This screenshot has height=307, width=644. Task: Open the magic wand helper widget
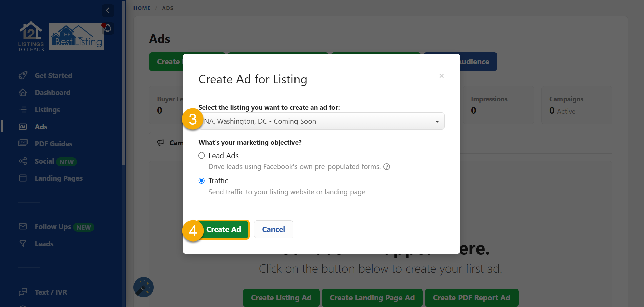(144, 287)
